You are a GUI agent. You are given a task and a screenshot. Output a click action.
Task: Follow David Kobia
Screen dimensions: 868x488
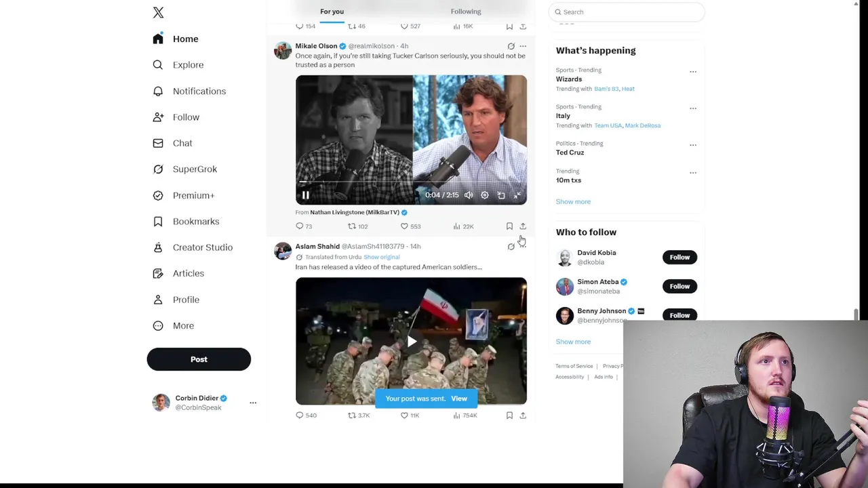pos(679,257)
